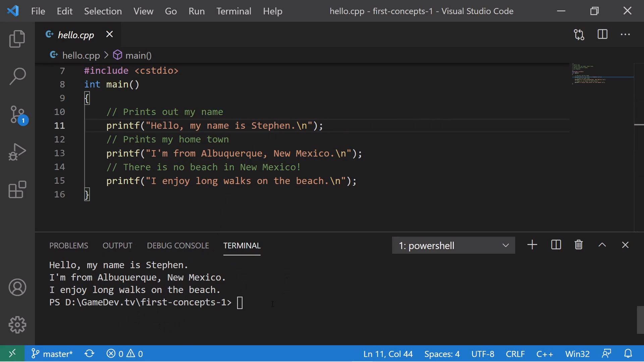Expand the main() breadcrumb
The width and height of the screenshot is (644, 362).
138,55
